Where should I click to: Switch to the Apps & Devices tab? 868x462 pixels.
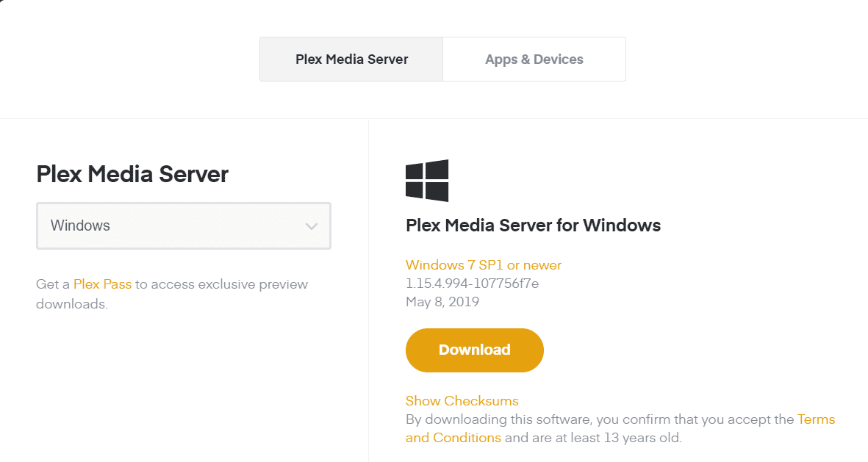(x=534, y=59)
